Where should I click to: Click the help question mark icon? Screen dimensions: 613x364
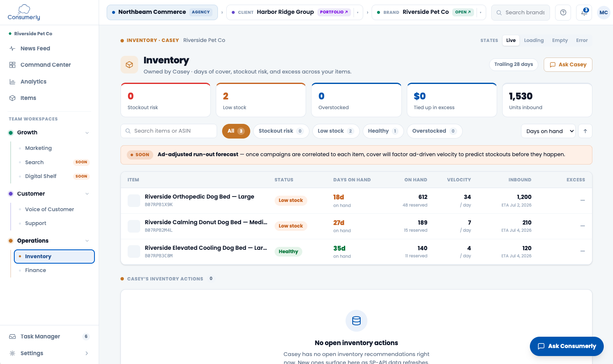click(563, 13)
